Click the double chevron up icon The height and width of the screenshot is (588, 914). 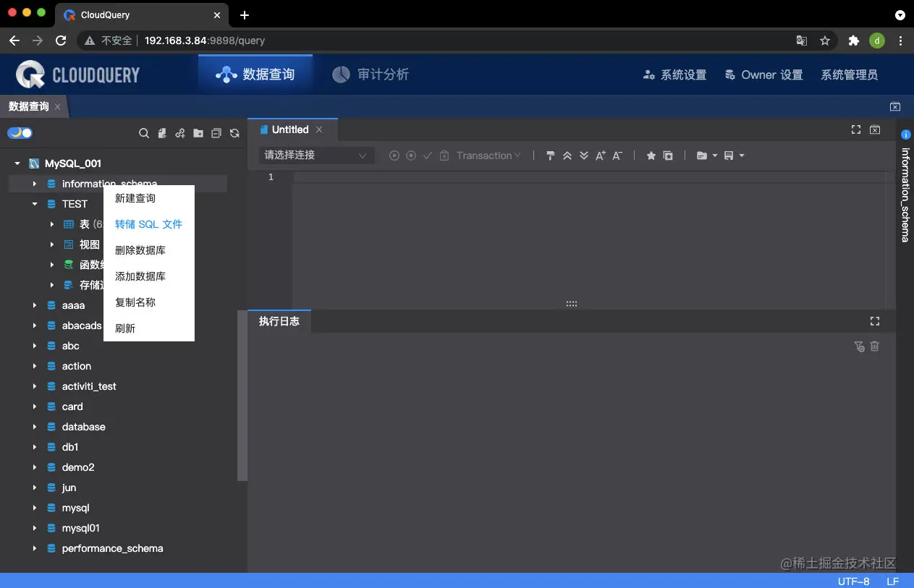tap(567, 155)
